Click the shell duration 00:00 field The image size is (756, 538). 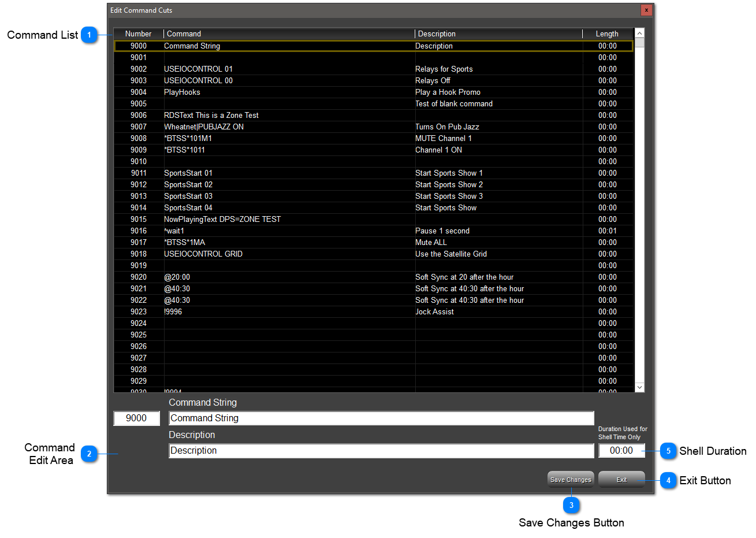click(621, 451)
